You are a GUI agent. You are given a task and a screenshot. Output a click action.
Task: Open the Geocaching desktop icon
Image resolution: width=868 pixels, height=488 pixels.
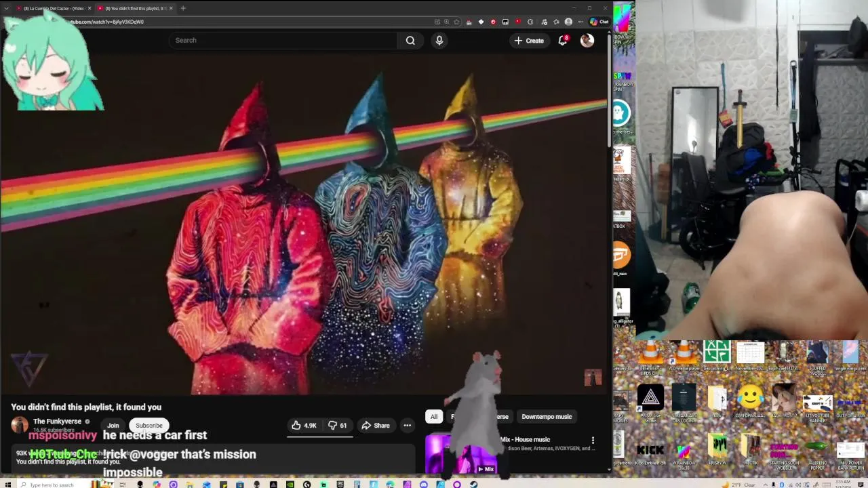pos(717,356)
